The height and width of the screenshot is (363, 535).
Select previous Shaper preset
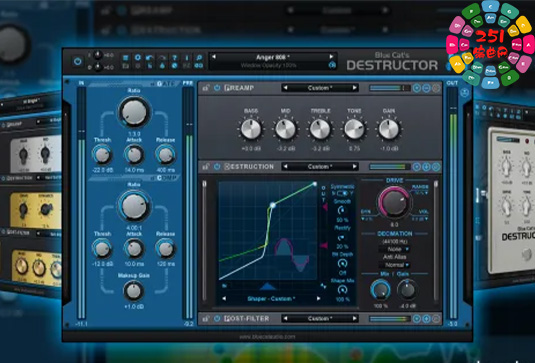click(224, 299)
